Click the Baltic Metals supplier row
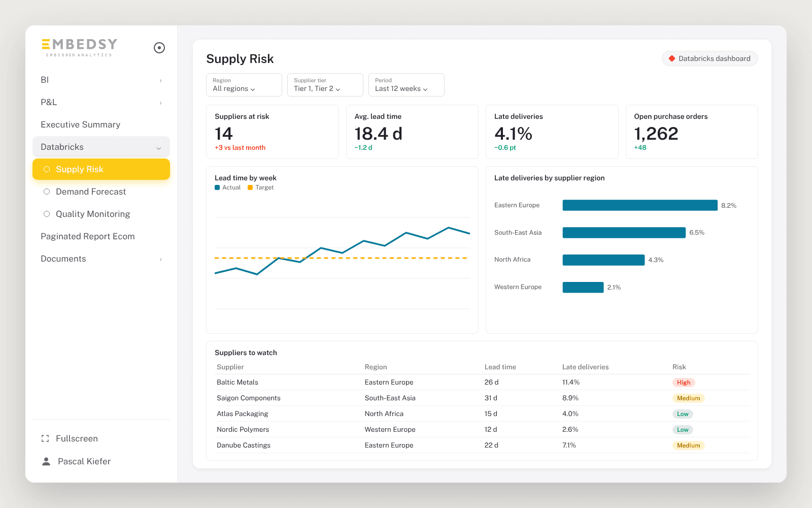Viewport: 812px width, 508px height. tap(482, 382)
